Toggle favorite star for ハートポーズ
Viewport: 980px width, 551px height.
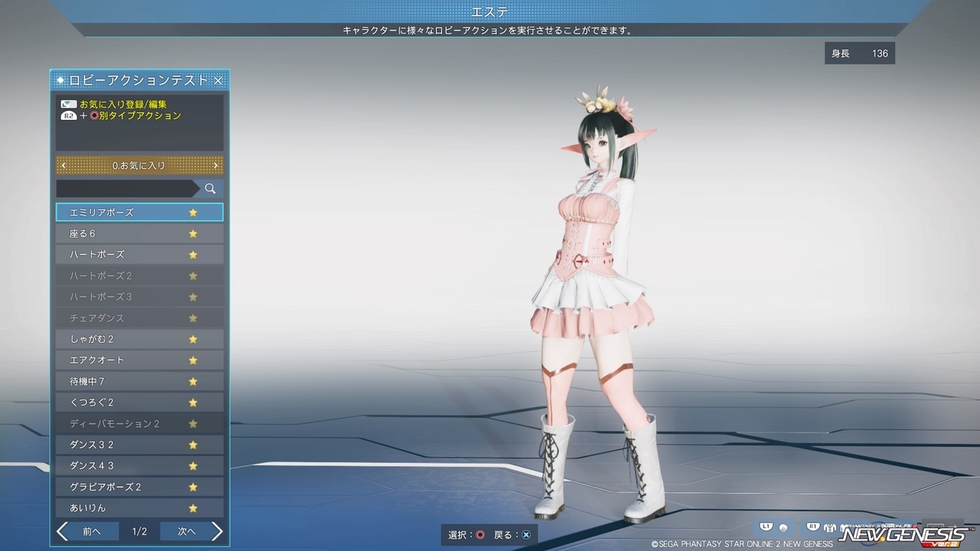193,255
